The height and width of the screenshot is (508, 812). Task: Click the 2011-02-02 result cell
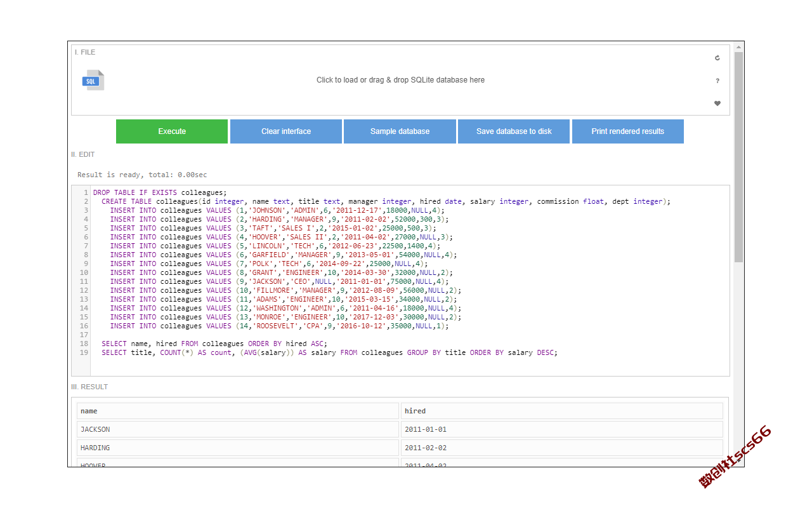point(562,448)
